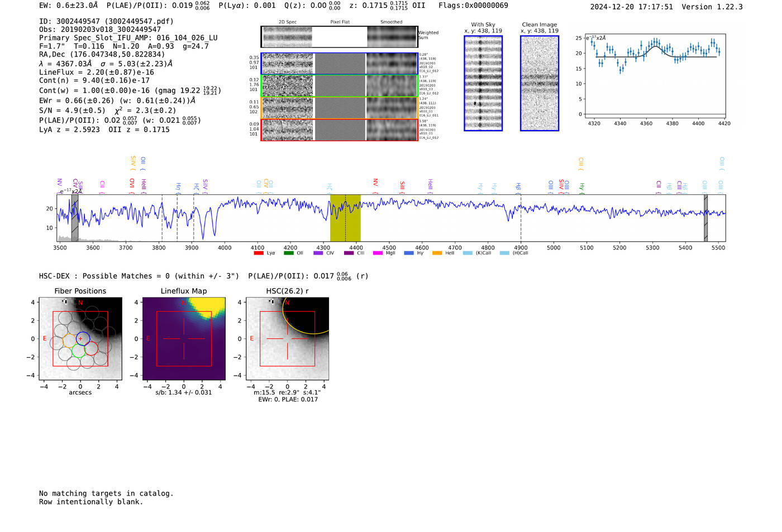The width and height of the screenshot is (782, 532).
Task: Click the EW: 0.6±23.0Å header value
Action: point(69,6)
